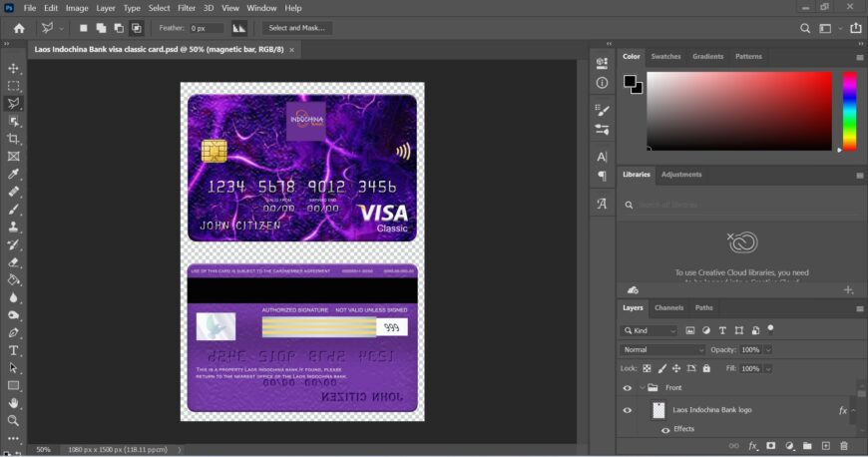Screen dimensions: 868x457
Task: Select the Object Selection tool
Action: pos(13,122)
